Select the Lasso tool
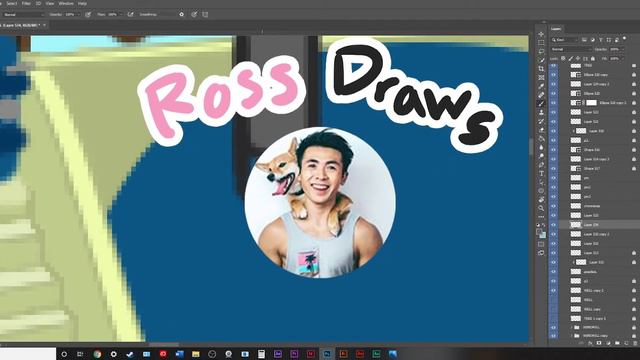This screenshot has width=640, height=360. pos(541,51)
